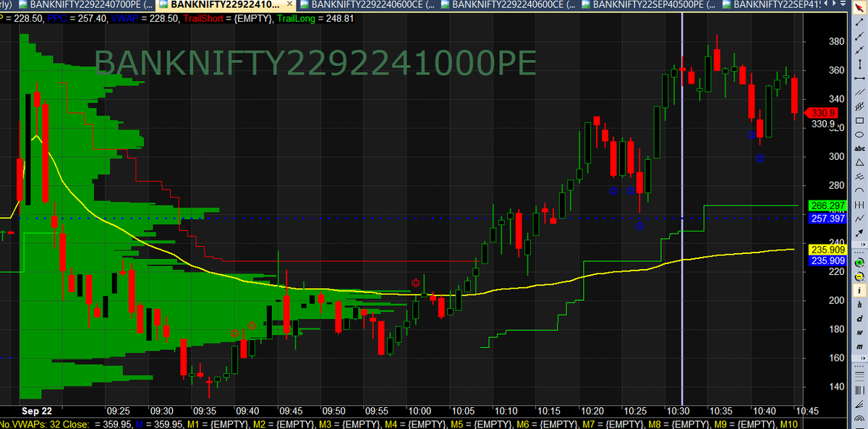Open the chart tabs list dropdown

[843, 4]
